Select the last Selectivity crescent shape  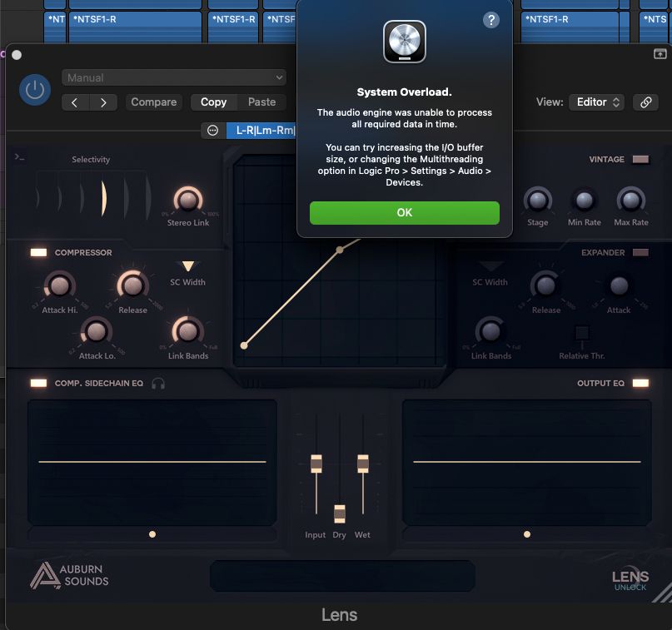(148, 198)
